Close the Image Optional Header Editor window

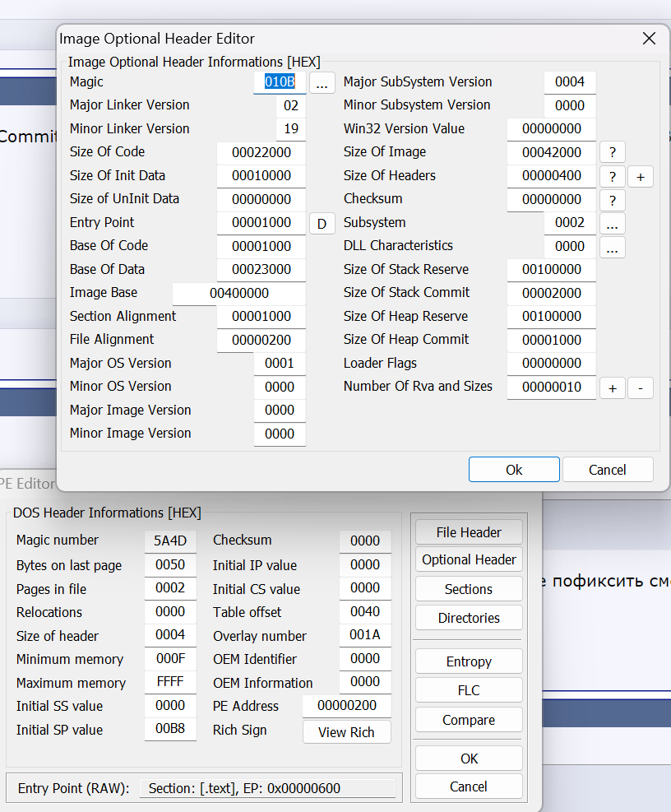coord(649,39)
